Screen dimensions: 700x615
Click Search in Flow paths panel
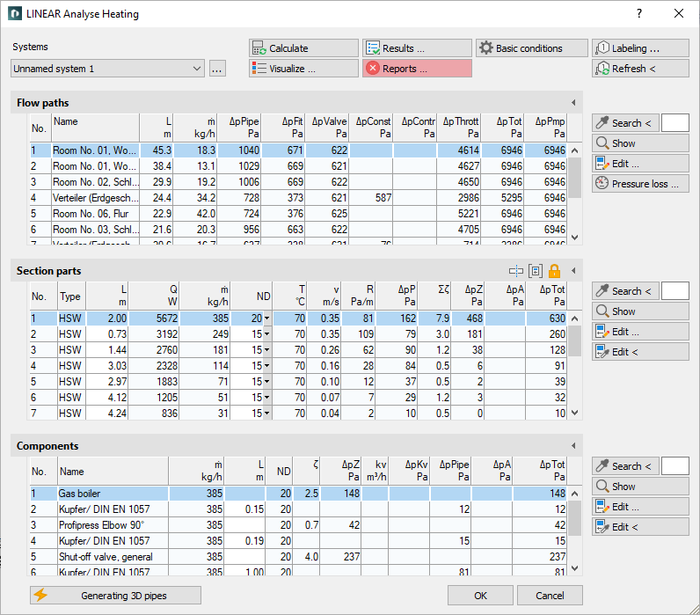click(625, 123)
